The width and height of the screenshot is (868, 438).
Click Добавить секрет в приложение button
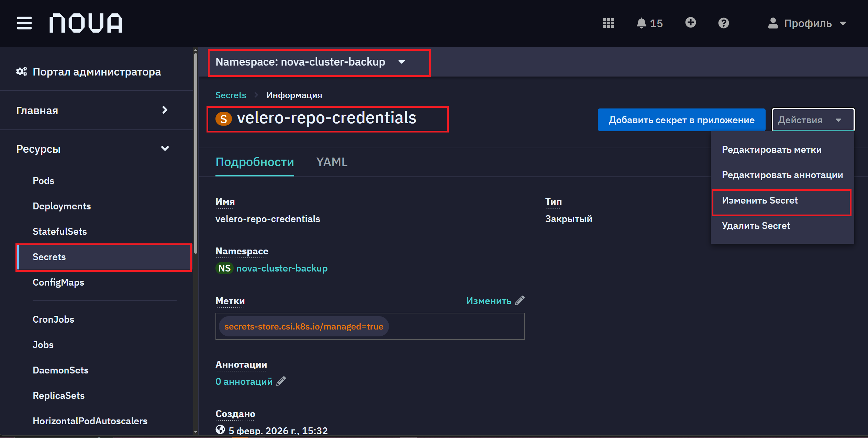(681, 120)
